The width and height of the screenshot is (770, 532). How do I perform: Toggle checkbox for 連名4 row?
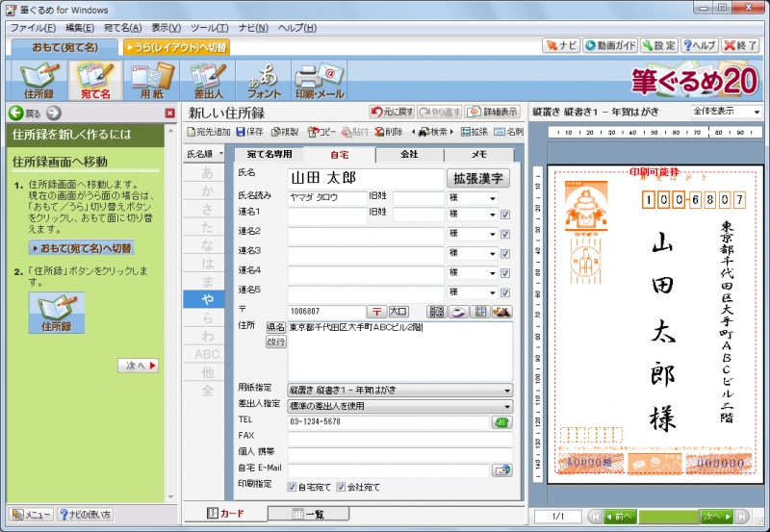click(x=505, y=273)
